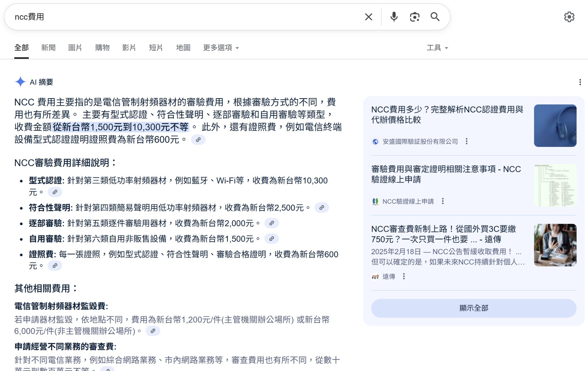The width and height of the screenshot is (588, 371).
Task: Open image search with camera lens icon
Action: point(415,17)
